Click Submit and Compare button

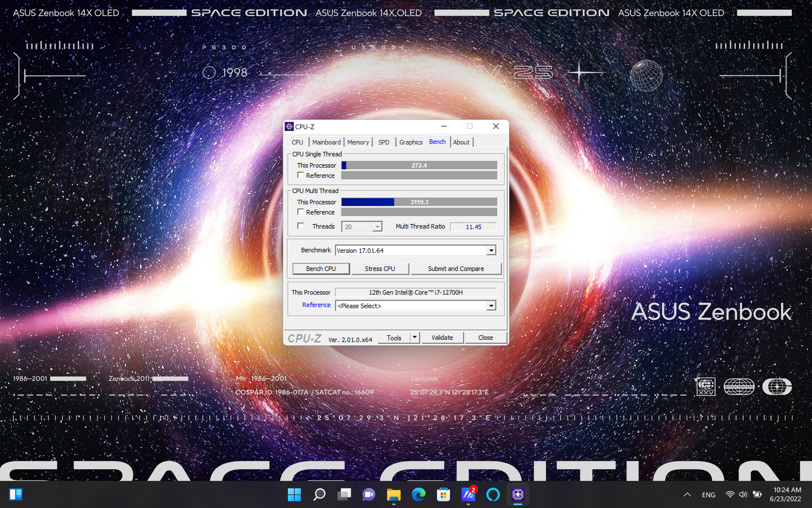pyautogui.click(x=456, y=269)
